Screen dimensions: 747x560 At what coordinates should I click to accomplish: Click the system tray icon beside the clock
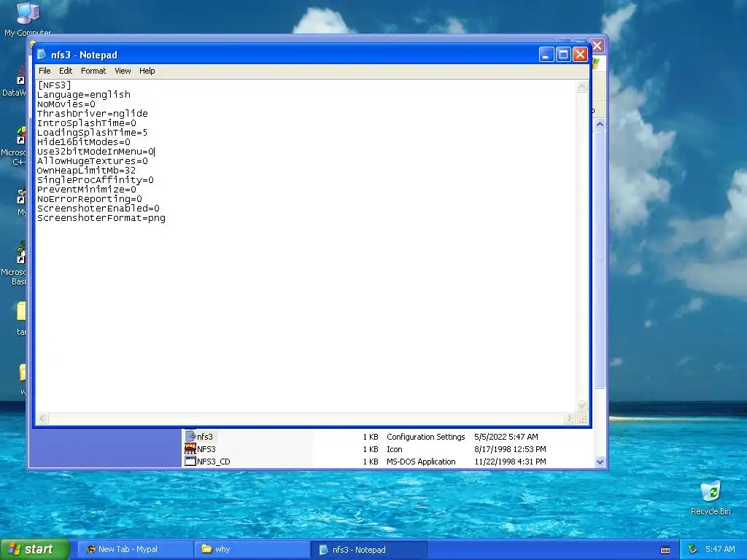pyautogui.click(x=693, y=549)
